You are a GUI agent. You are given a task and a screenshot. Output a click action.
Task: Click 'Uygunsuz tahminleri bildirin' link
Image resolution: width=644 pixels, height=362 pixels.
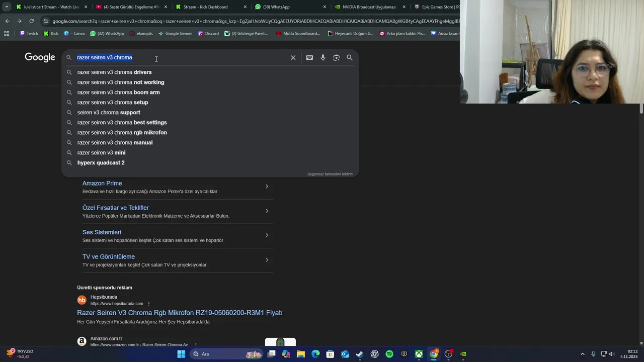click(x=330, y=174)
